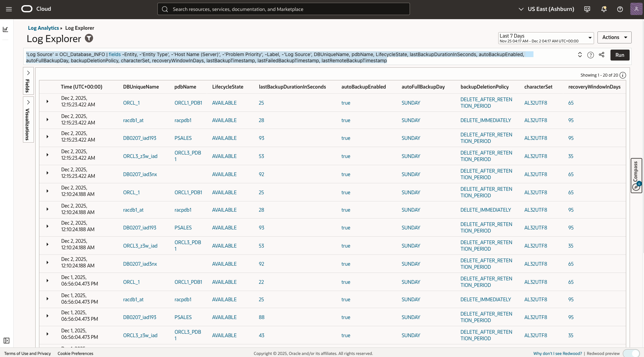Open query syntax help beside the Run button
The image size is (644, 357).
pyautogui.click(x=591, y=55)
